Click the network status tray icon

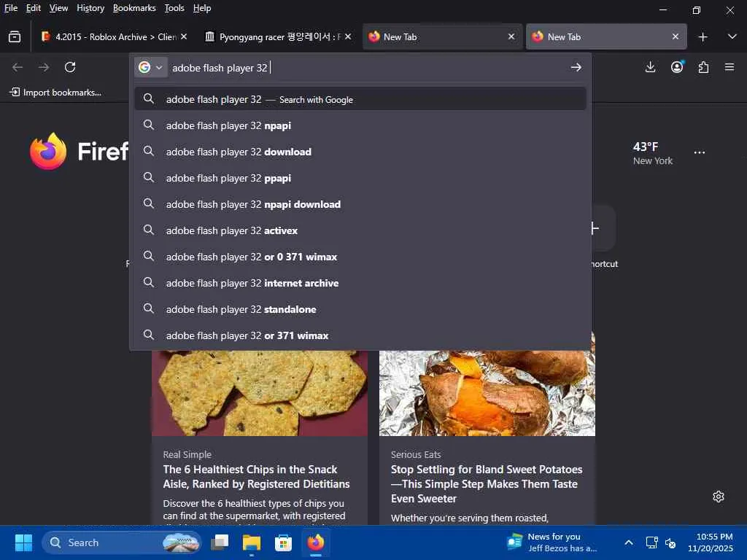coord(651,542)
